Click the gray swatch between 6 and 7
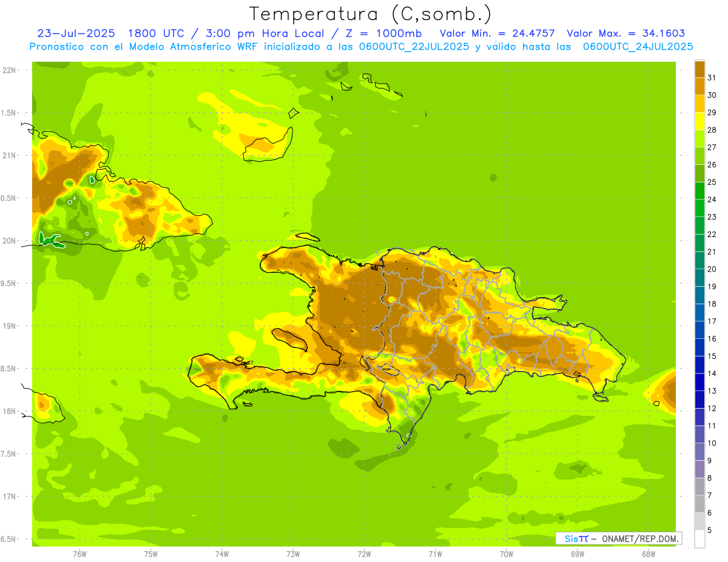 click(x=699, y=504)
